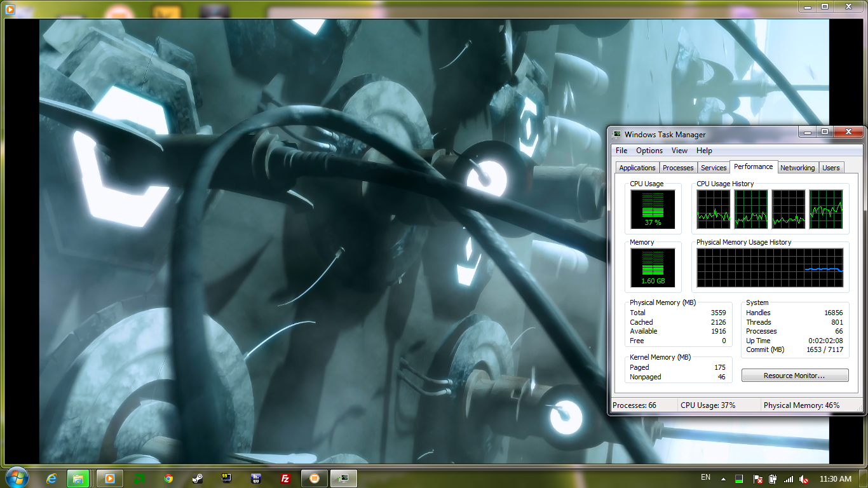
Task: Open the network signal tray icon
Action: tap(789, 478)
